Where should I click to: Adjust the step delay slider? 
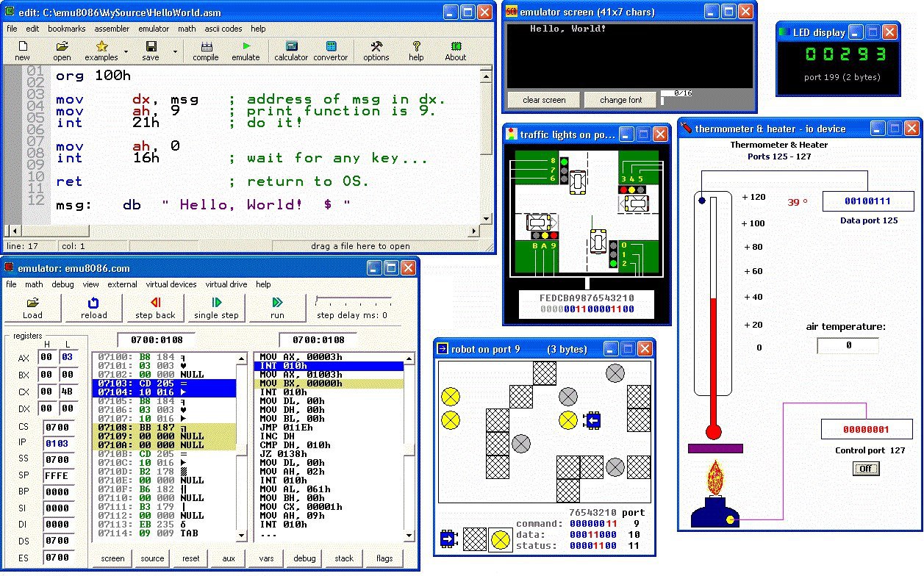pos(318,300)
